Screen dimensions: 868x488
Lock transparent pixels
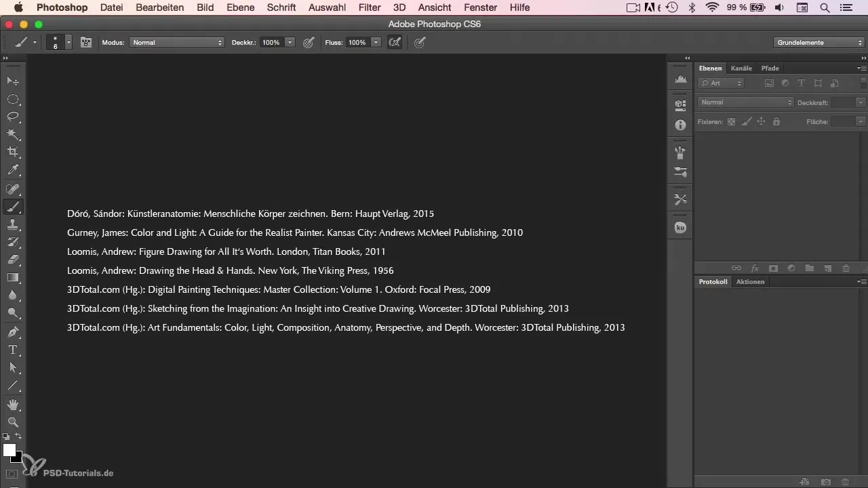pyautogui.click(x=731, y=122)
